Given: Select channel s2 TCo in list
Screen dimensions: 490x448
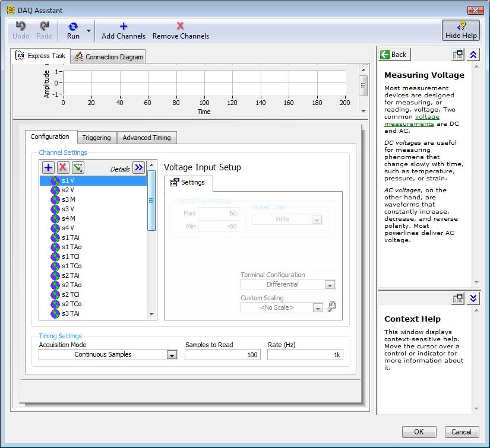Looking at the screenshot, I should pyautogui.click(x=93, y=304).
